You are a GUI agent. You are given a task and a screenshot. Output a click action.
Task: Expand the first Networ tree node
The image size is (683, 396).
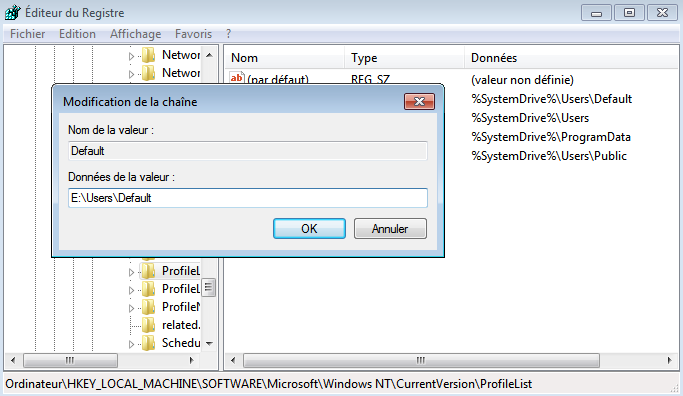[131, 56]
